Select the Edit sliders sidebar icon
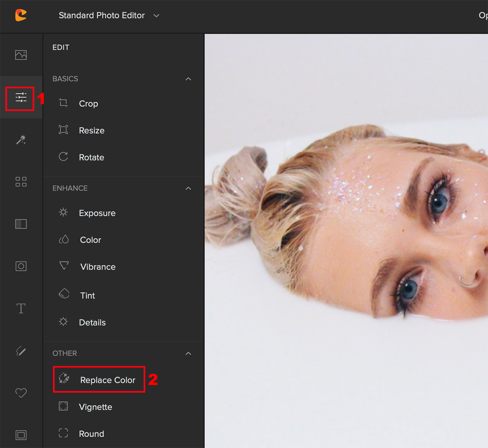This screenshot has width=488, height=448. 21,98
